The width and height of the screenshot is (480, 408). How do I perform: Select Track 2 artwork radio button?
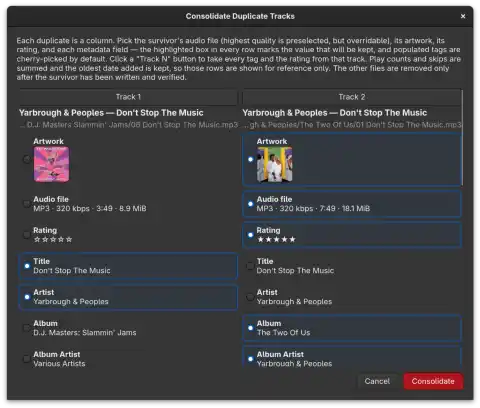pos(250,159)
